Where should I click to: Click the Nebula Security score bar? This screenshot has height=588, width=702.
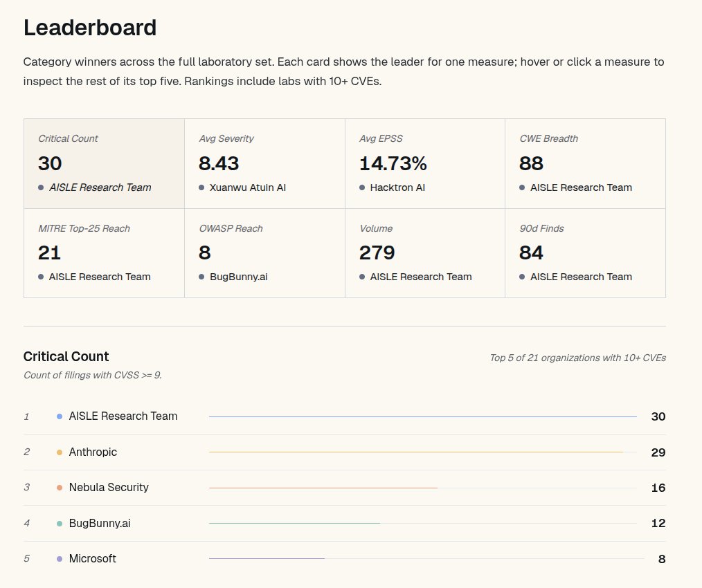pyautogui.click(x=422, y=488)
